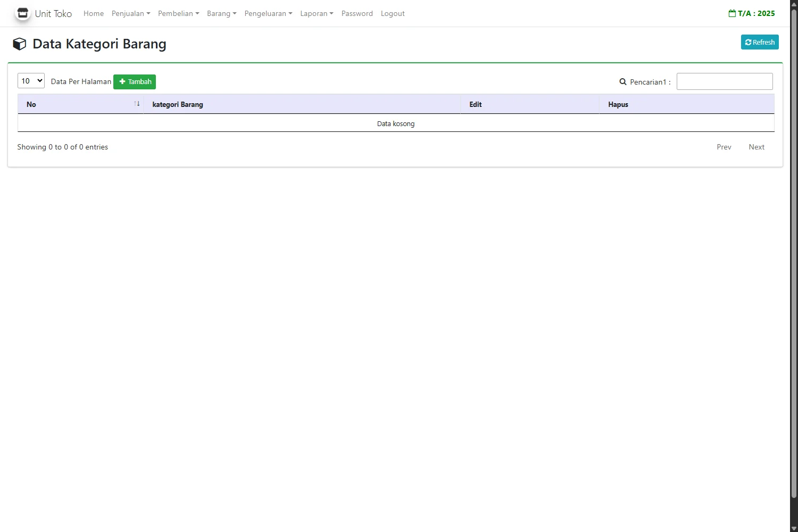Open the Pembelian dropdown menu
This screenshot has width=798, height=532.
[x=179, y=13]
